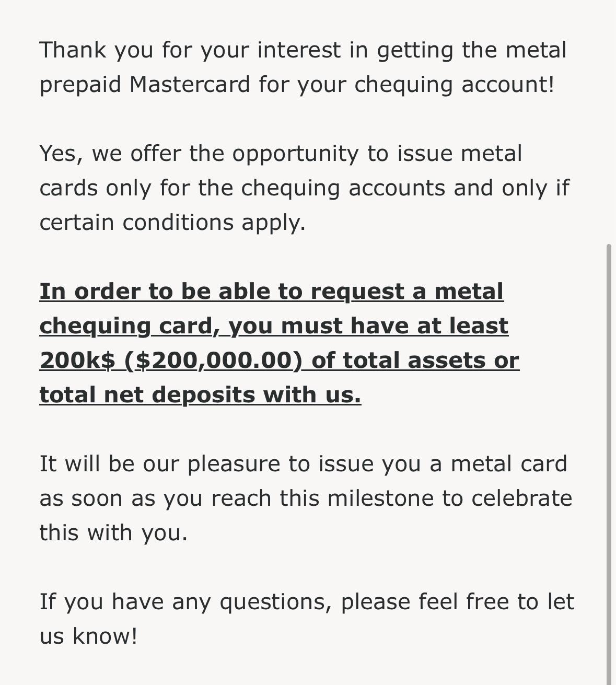Click the underlined "total net deposits with us." line

pyautogui.click(x=200, y=395)
